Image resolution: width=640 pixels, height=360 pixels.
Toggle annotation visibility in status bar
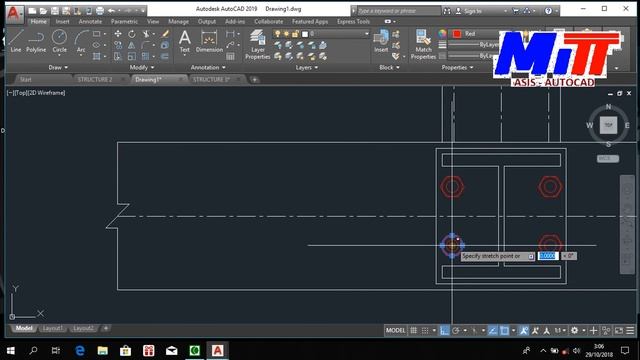524,330
